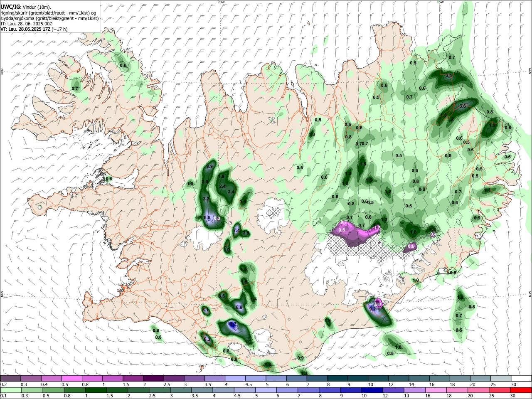Screen dimensions: 532x399
Task: Click the '15W' longitude label
Action: point(440,2)
